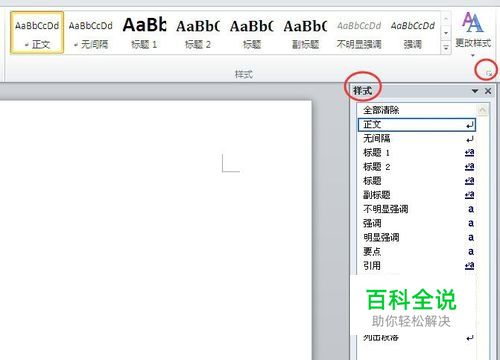Click the linked style icon beside 副标题

point(470,195)
